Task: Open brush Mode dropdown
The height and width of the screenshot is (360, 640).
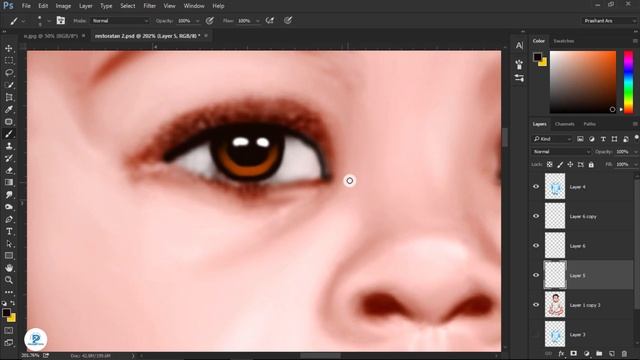Action: pyautogui.click(x=120, y=21)
